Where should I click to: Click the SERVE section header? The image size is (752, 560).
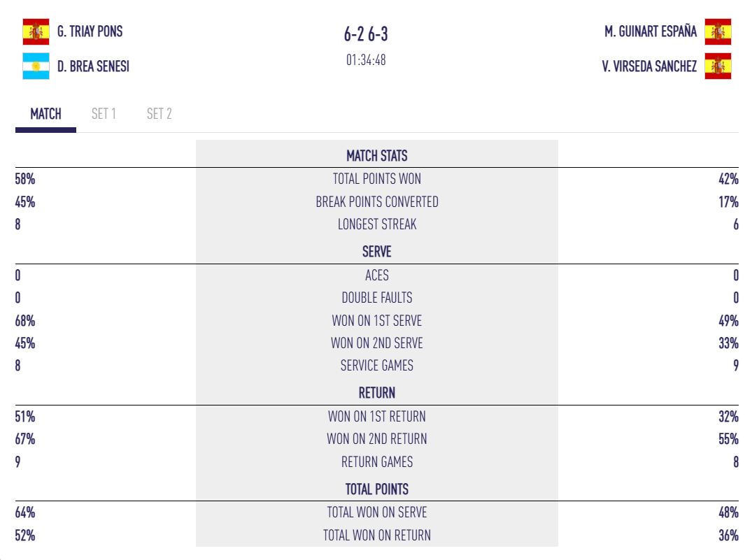(376, 252)
